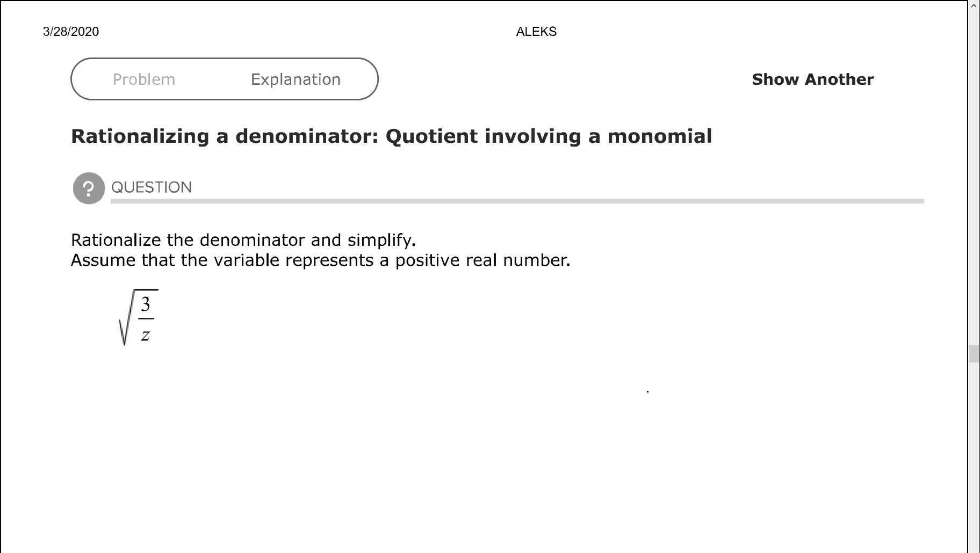Click the lesson title heading
The height and width of the screenshot is (553, 980).
tap(391, 136)
